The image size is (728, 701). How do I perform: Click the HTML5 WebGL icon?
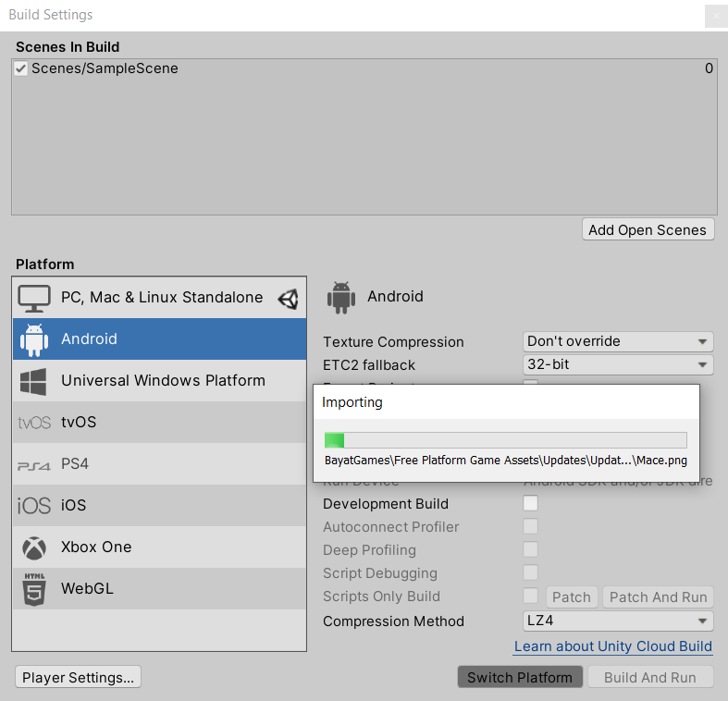tap(34, 589)
